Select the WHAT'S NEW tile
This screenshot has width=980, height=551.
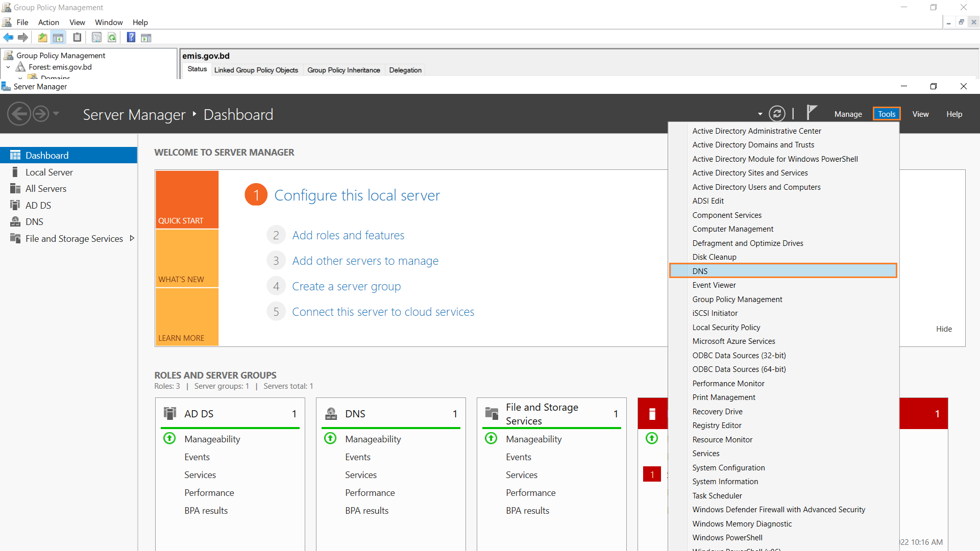pos(187,258)
